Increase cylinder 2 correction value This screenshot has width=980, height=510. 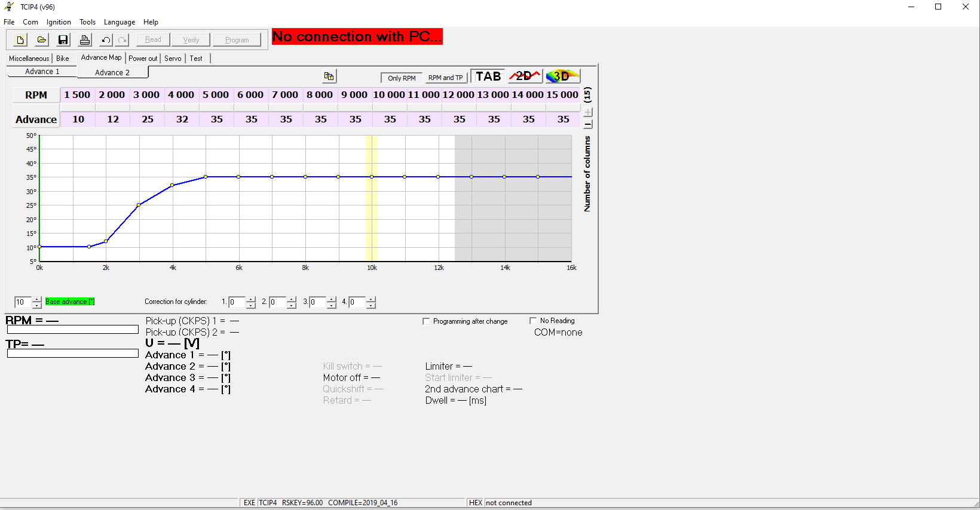coord(292,299)
